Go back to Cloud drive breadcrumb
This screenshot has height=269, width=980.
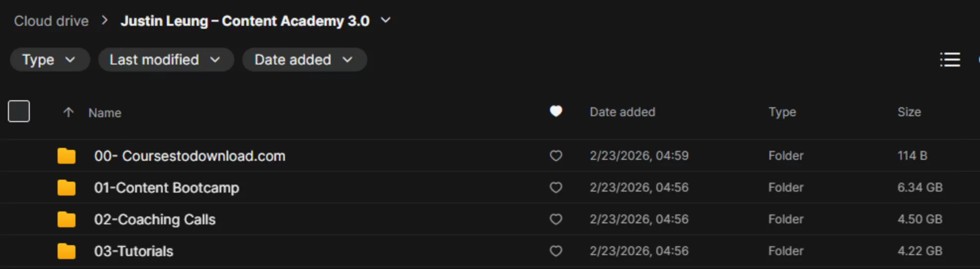(x=51, y=21)
